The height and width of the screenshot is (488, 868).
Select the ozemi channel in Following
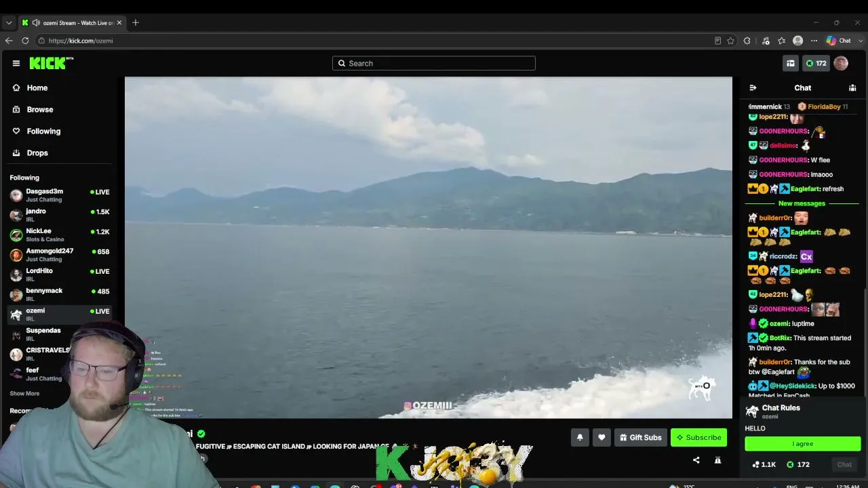click(x=60, y=314)
